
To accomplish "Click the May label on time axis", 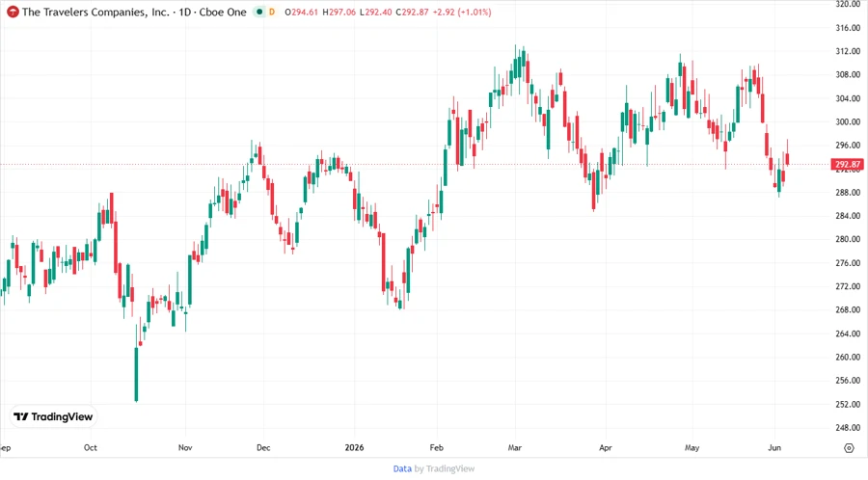I will click(x=692, y=448).
